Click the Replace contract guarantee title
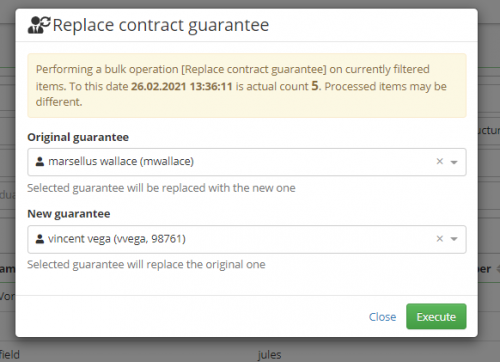This screenshot has height=362, width=500. [x=161, y=25]
